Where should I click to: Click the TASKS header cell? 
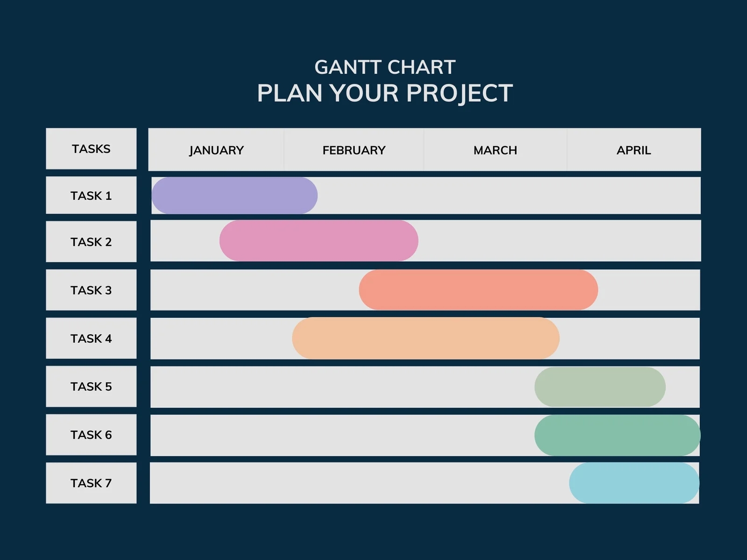[x=91, y=149]
